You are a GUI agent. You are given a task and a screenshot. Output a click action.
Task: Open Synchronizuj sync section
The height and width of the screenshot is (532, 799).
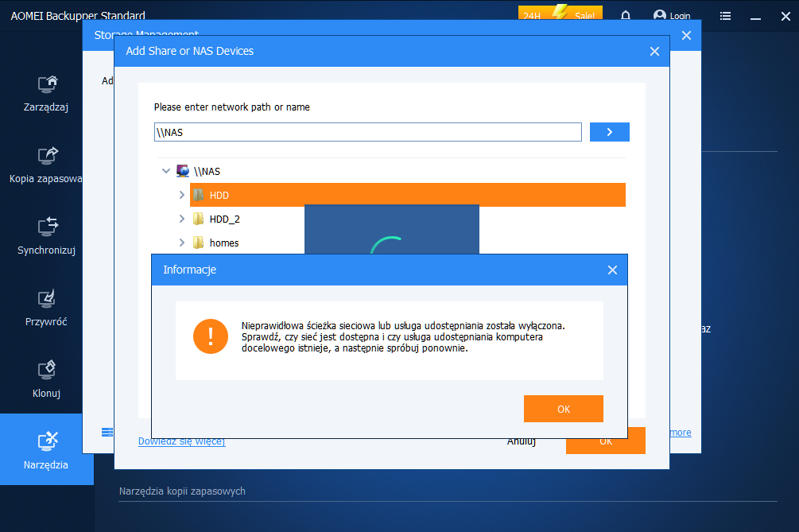tap(46, 237)
